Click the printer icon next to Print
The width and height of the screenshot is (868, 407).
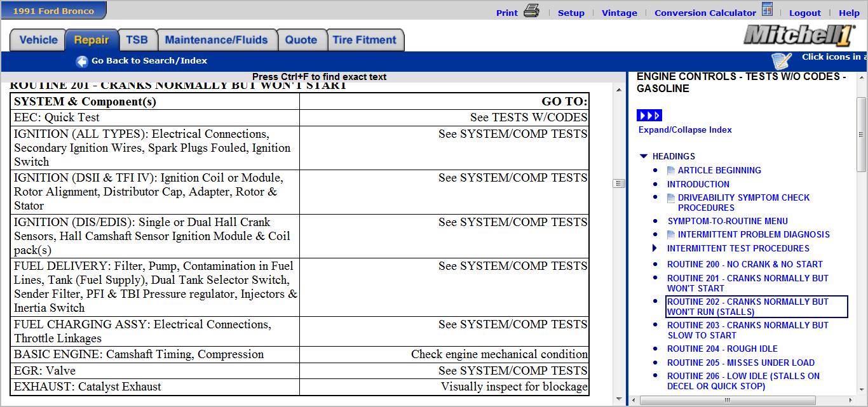531,11
